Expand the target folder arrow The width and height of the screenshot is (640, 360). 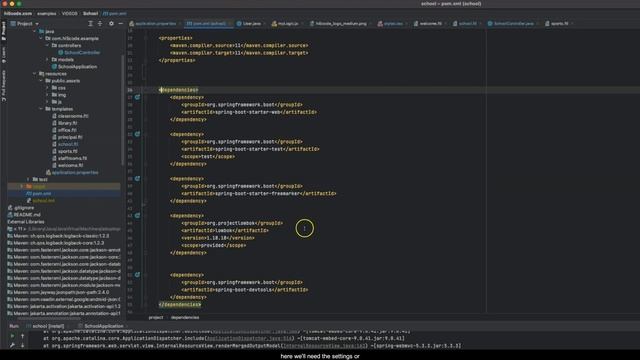[x=22, y=187]
